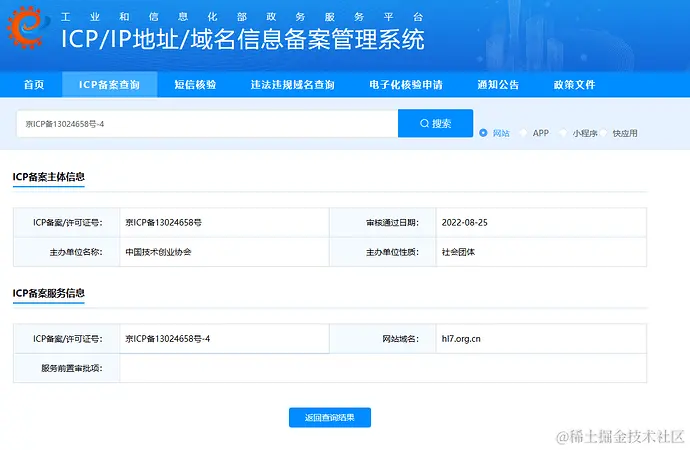Click the 工业和信息化部政务服务平台 header text
This screenshot has height=450, width=690.
point(242,17)
